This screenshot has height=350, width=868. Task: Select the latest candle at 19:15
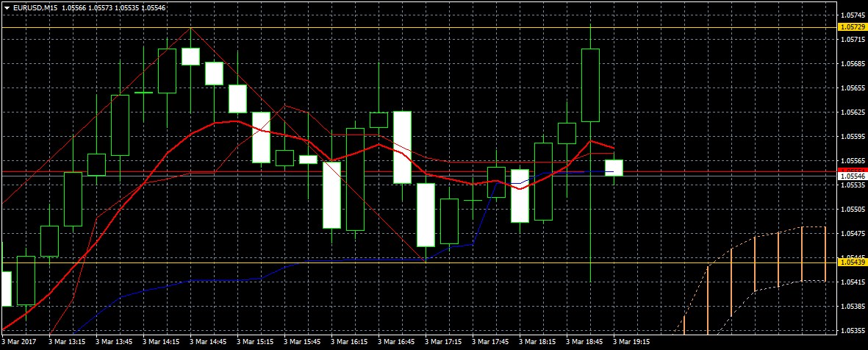614,168
